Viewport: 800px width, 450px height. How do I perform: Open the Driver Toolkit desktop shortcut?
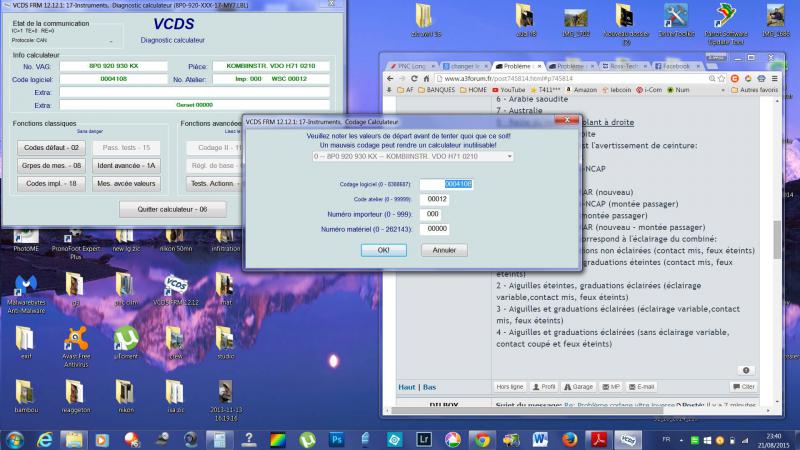(676, 20)
